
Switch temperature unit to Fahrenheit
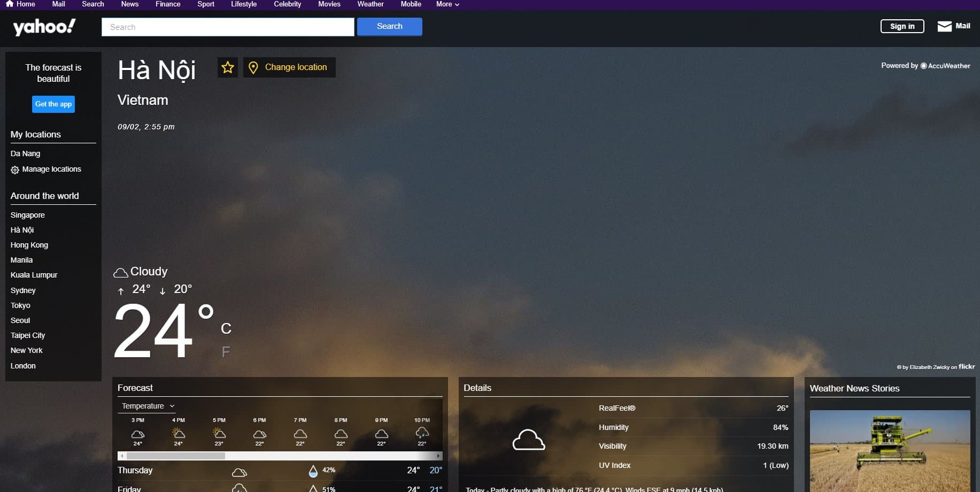point(226,352)
